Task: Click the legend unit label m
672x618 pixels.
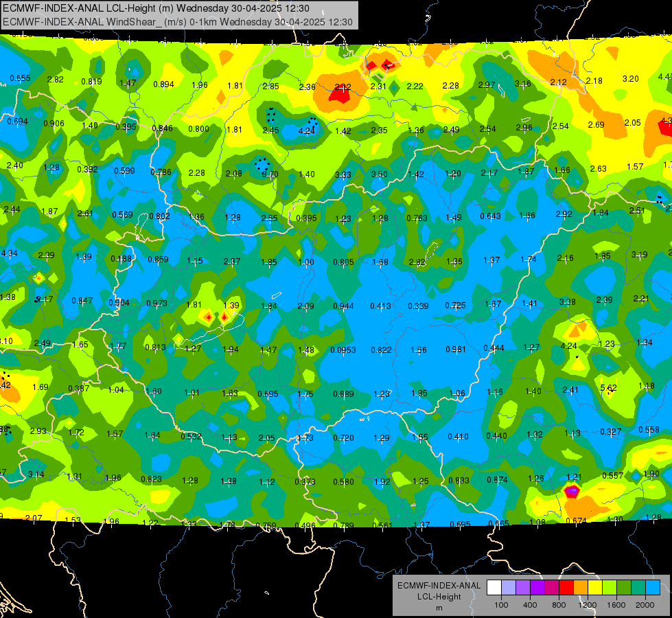Action: (439, 608)
